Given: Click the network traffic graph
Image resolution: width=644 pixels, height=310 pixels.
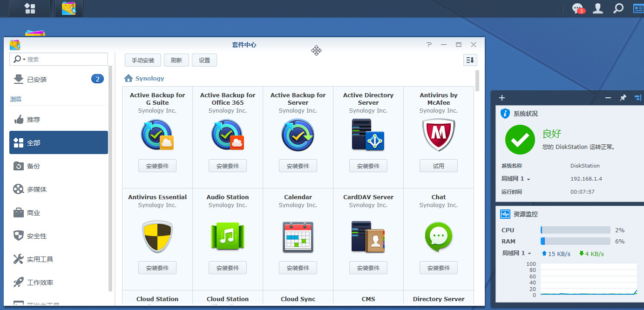Looking at the screenshot, I should click(x=589, y=279).
